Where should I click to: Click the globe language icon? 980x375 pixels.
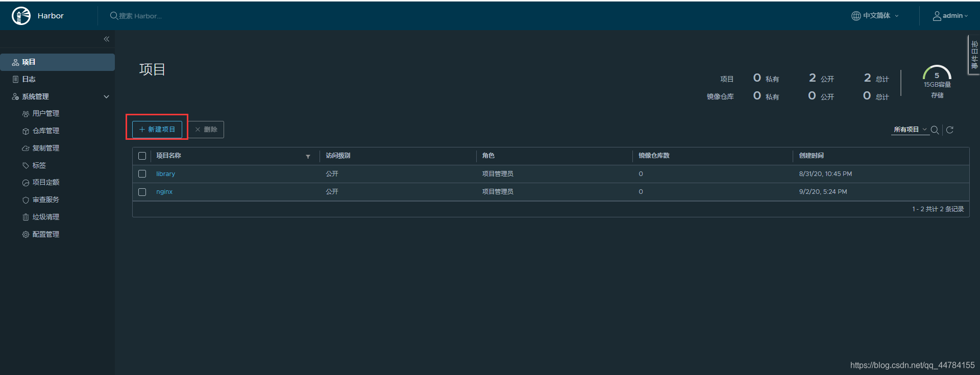tap(856, 16)
